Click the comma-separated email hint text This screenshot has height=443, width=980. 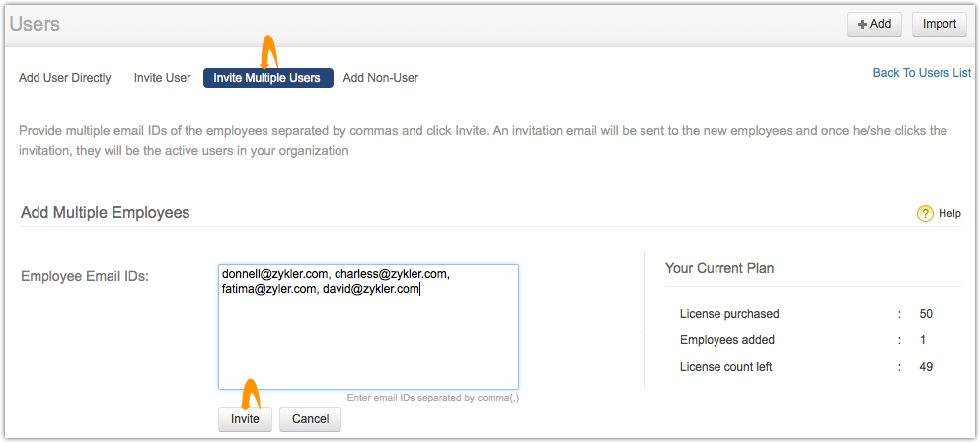click(432, 398)
